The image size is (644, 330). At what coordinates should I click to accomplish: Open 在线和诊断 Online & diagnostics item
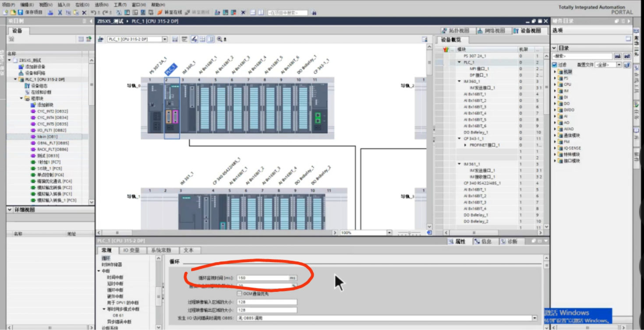point(39,92)
